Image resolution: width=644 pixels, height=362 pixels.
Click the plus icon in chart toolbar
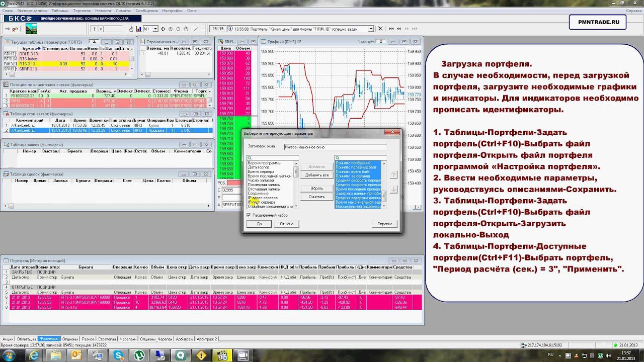(x=93, y=29)
